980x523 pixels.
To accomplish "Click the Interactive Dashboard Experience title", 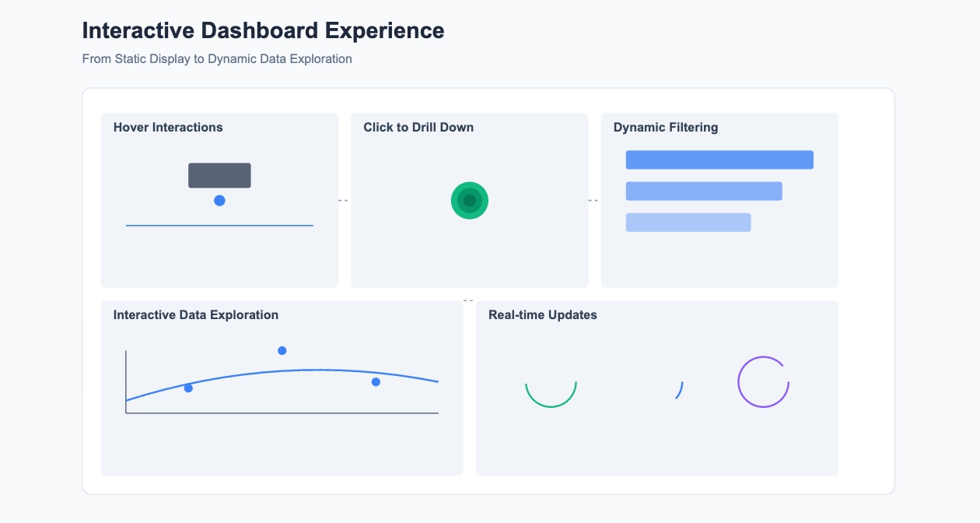I will coord(264,30).
